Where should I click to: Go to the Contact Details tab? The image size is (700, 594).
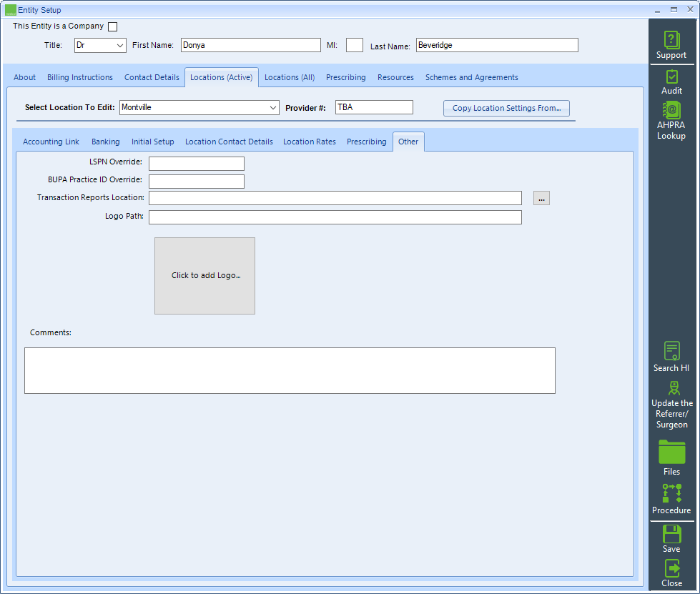[x=152, y=77]
